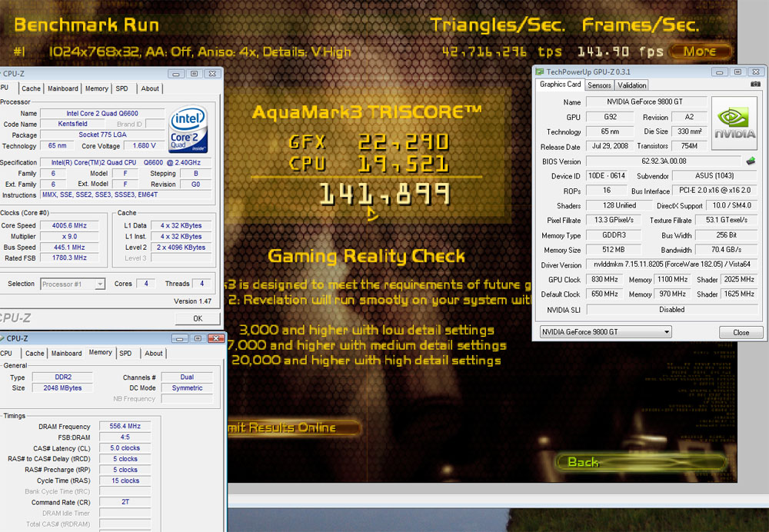
Task: Click the memory Type DDR2 field
Action: pyautogui.click(x=63, y=377)
